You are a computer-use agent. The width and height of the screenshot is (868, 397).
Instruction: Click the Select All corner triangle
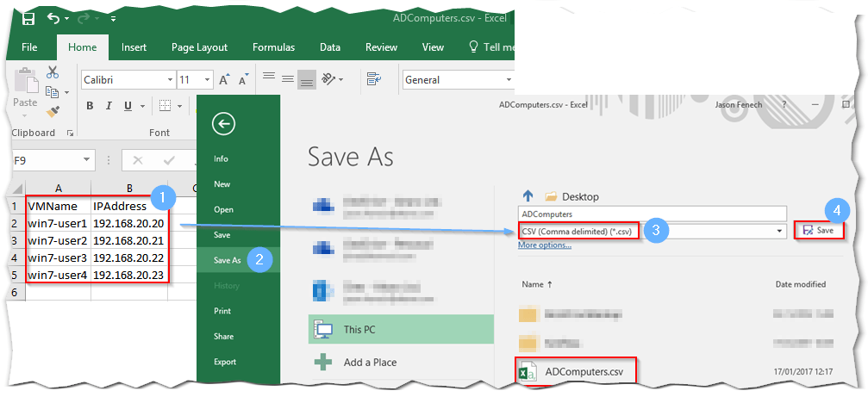click(16, 189)
